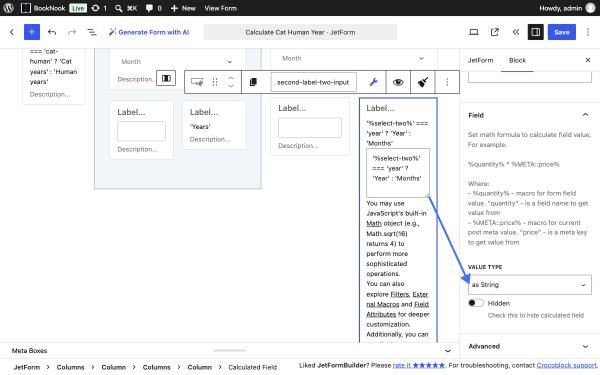Click the calculated field block type icon
600x375 pixels.
197,82
